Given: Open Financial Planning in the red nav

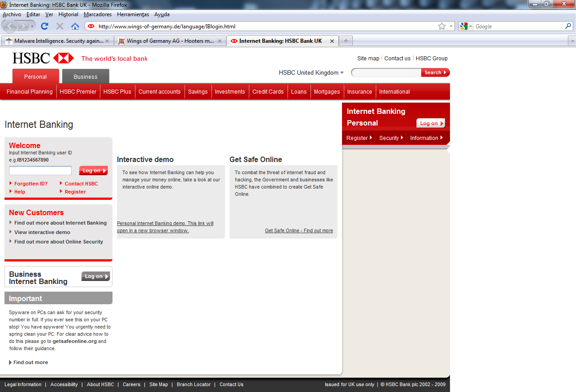Looking at the screenshot, I should [30, 91].
